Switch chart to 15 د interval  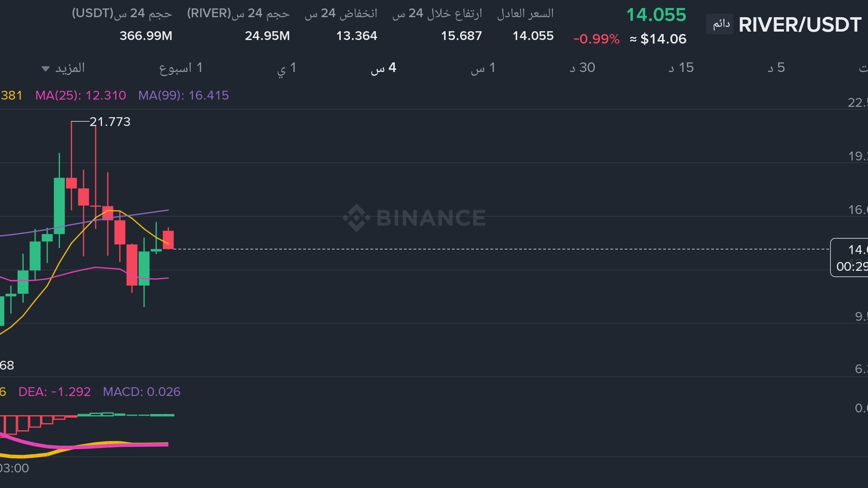[x=681, y=68]
